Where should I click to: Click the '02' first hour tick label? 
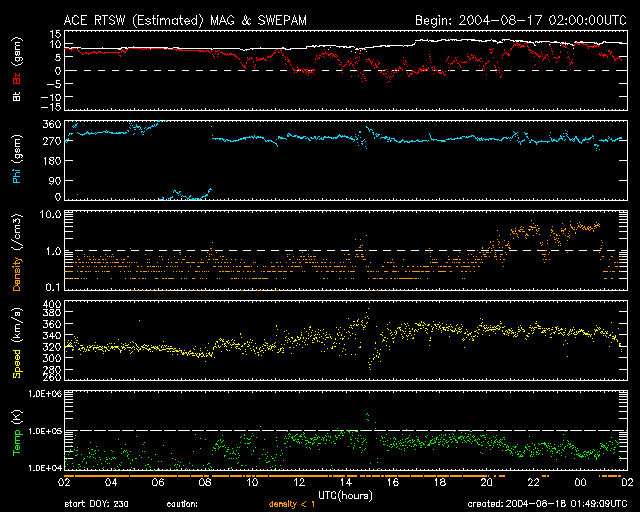tap(64, 482)
